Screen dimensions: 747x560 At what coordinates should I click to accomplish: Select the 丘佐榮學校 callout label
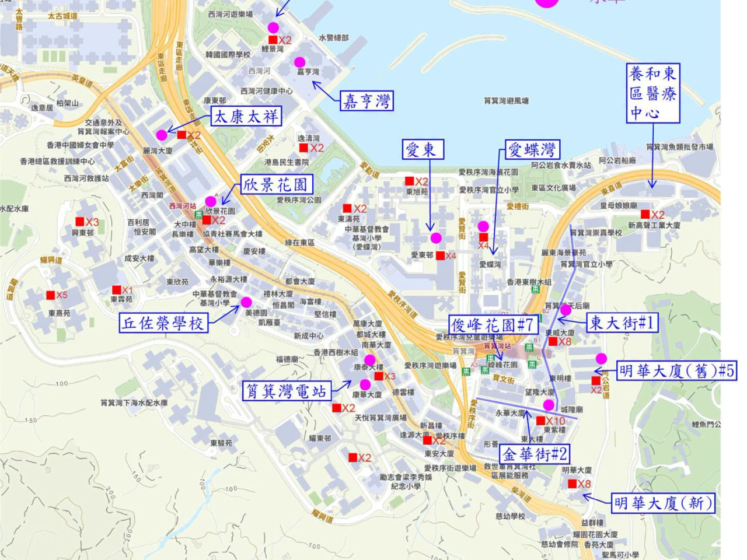[163, 323]
